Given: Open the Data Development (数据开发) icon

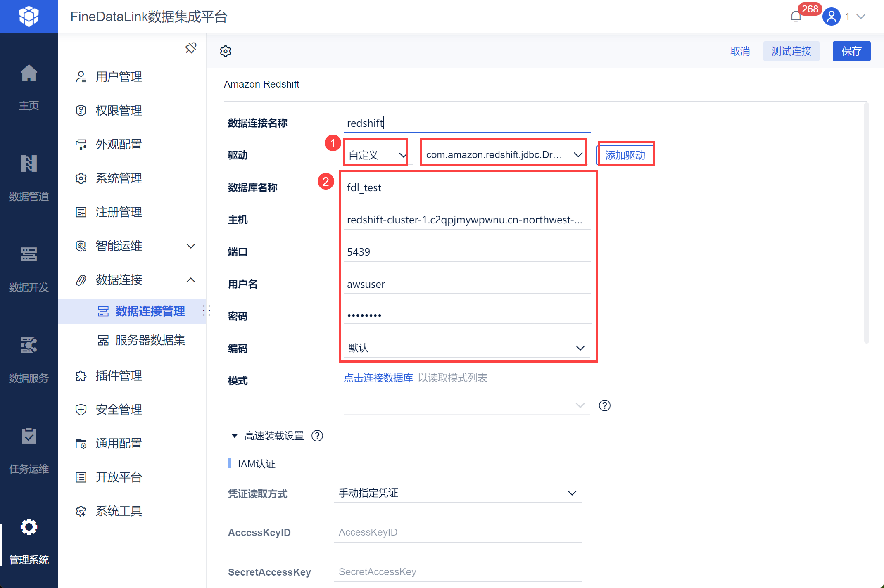Looking at the screenshot, I should tap(29, 255).
